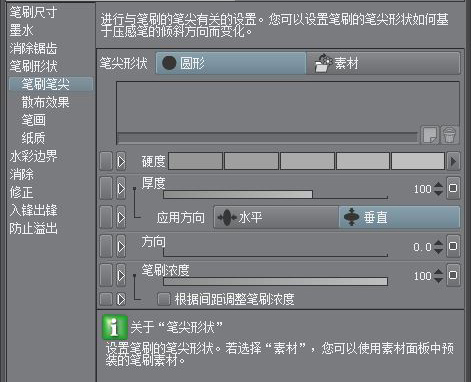
Task: Select 散布效果 subcategory
Action: pos(45,102)
